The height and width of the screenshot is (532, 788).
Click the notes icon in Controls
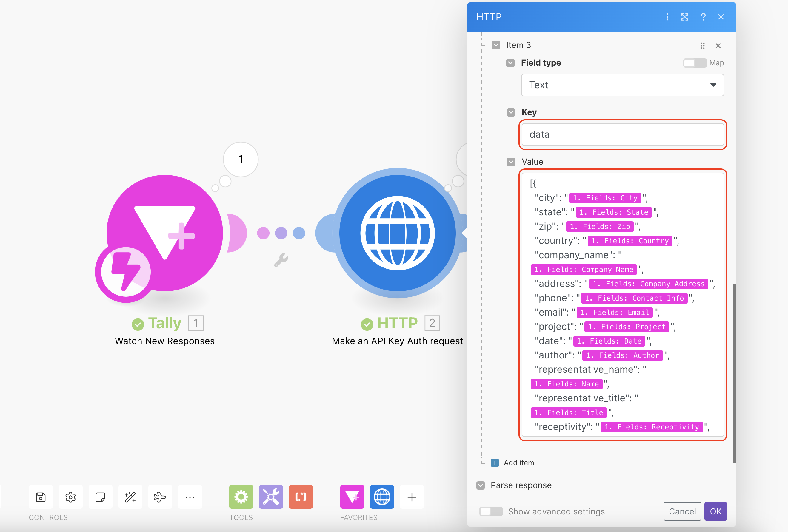100,497
